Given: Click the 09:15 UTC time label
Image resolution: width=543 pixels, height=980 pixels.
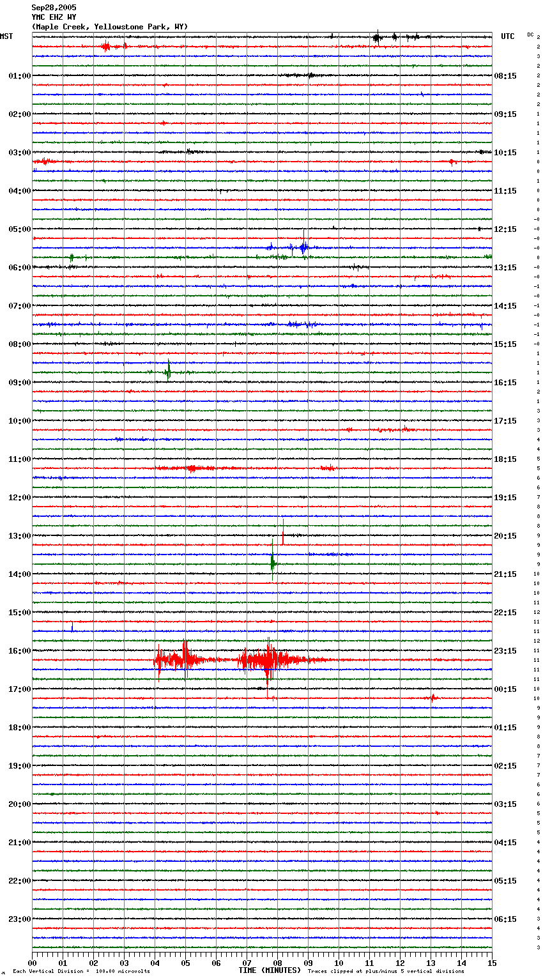Looking at the screenshot, I should pos(505,114).
